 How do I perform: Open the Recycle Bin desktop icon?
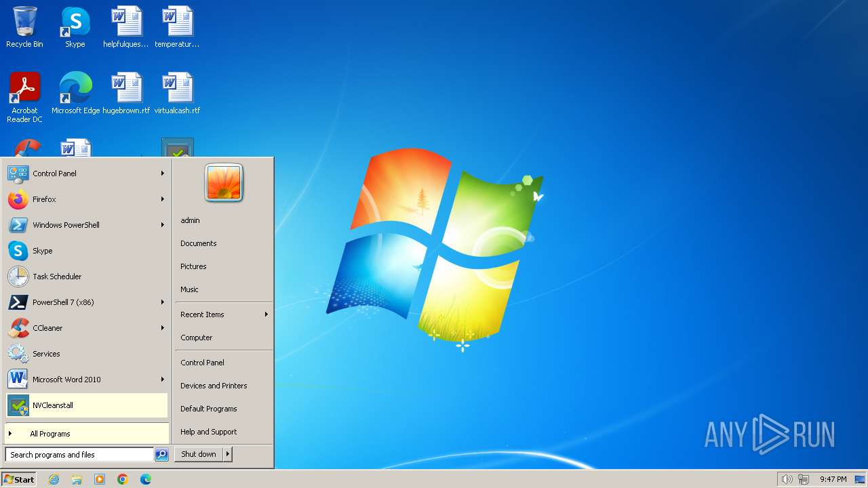coord(24,27)
